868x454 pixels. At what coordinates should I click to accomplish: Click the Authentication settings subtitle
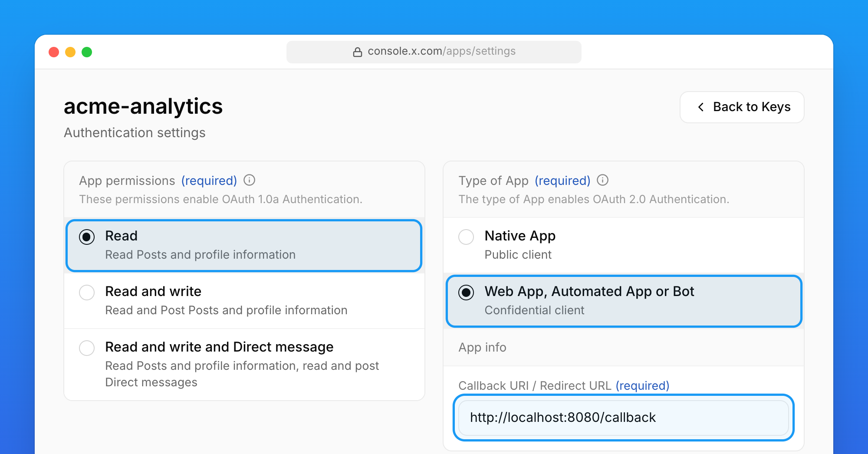(x=135, y=133)
